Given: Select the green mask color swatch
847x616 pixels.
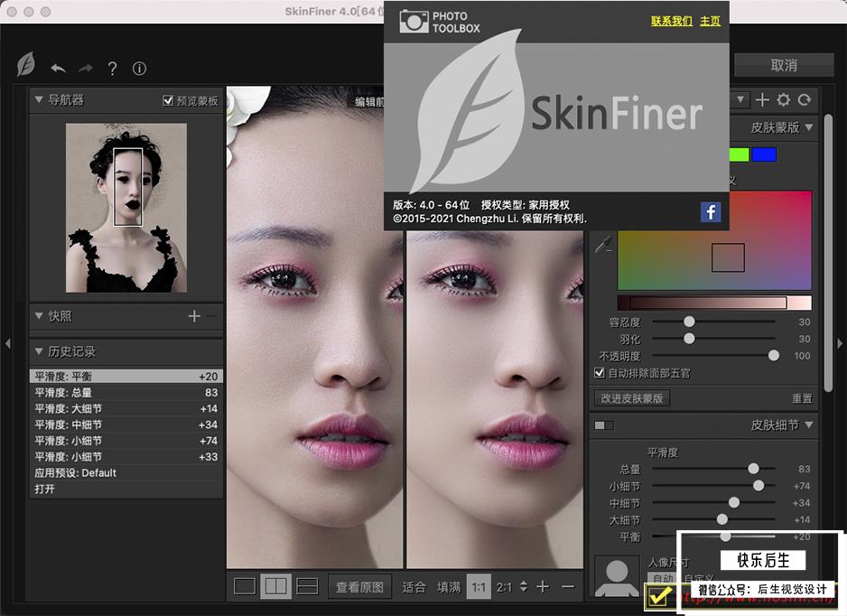Looking at the screenshot, I should click(739, 155).
